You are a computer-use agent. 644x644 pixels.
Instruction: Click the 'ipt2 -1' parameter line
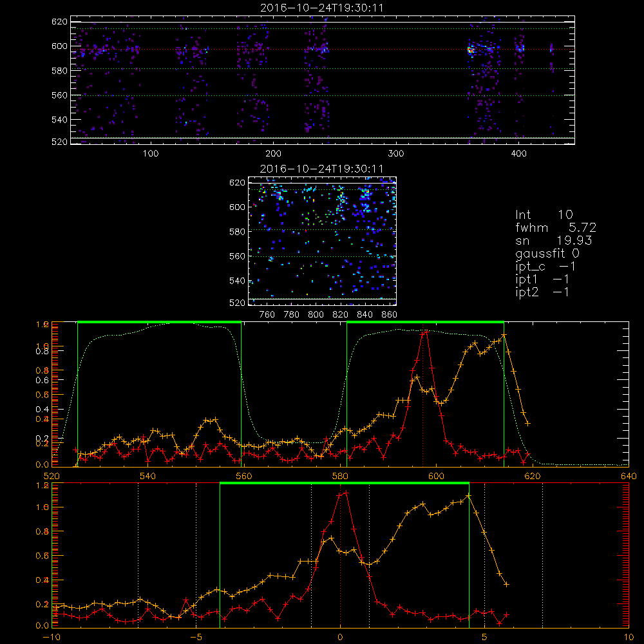[542, 292]
